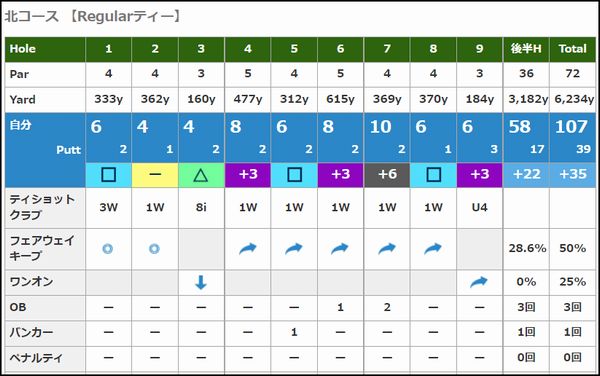Click the one-on curved arrow for hole 9
600x376 pixels.
[x=479, y=282]
